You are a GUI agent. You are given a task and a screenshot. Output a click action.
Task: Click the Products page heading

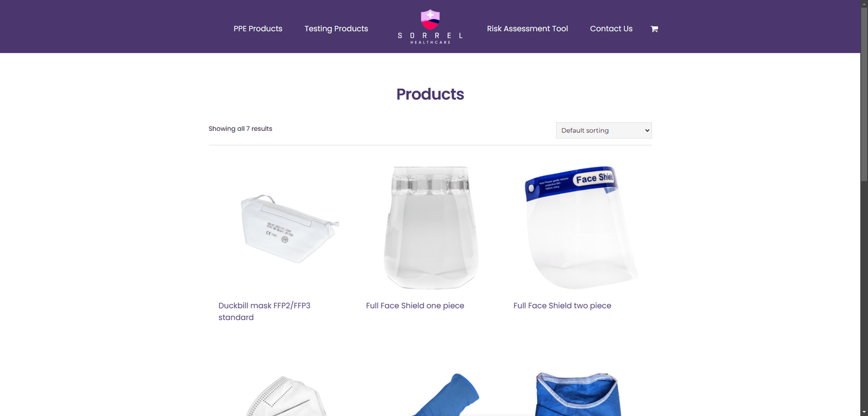click(430, 94)
